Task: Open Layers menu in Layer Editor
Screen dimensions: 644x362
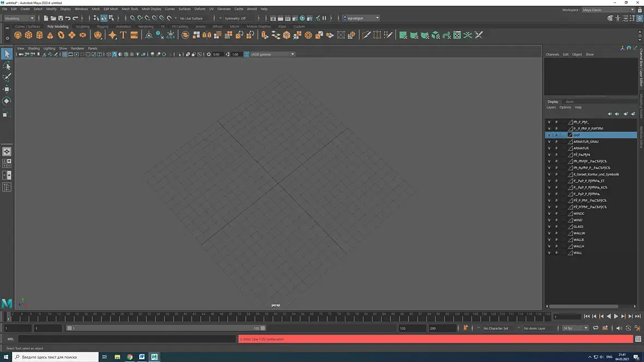Action: point(551,107)
